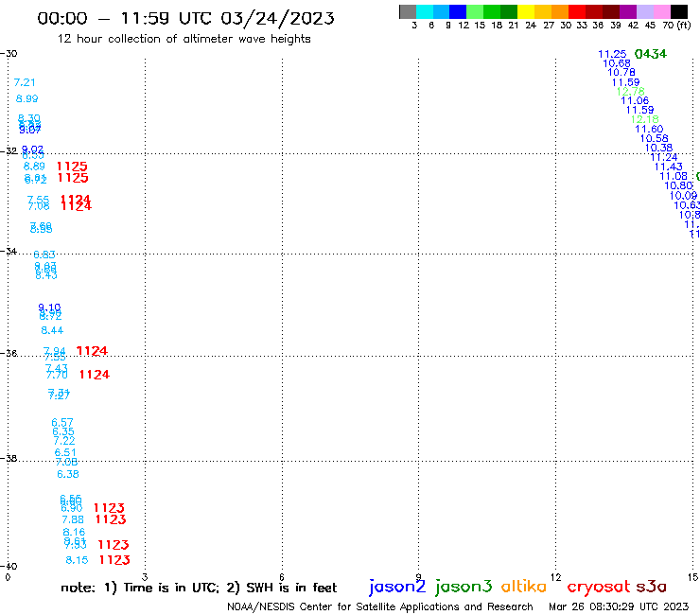
Task: Click the wave height value '8.89'
Action: [x=34, y=167]
